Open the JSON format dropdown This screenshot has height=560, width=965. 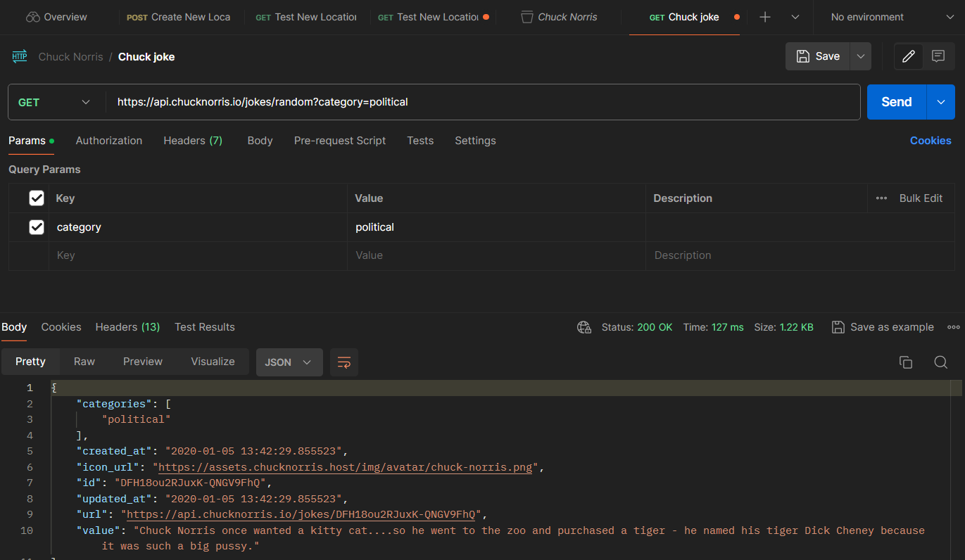coord(289,362)
